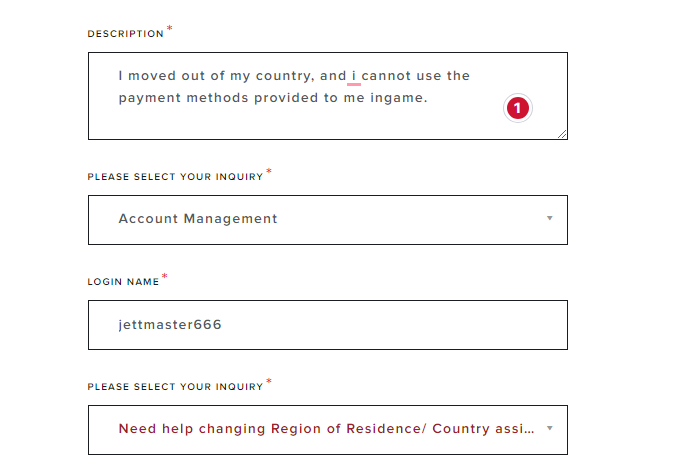The image size is (681, 468).
Task: Click the LOGIN NAME field label
Action: [x=123, y=282]
